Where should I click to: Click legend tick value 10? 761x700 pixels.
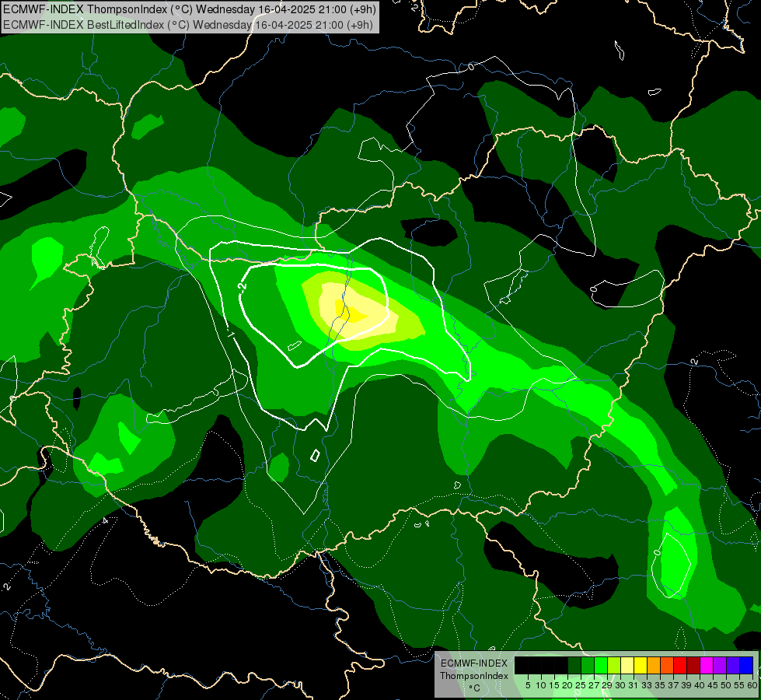pos(541,685)
